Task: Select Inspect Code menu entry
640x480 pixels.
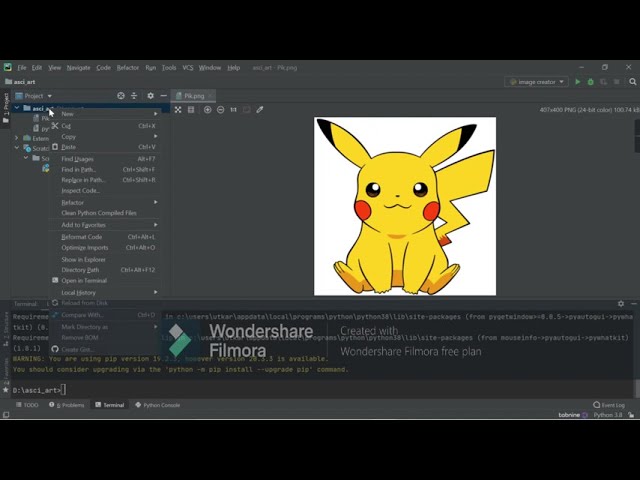Action: pos(104,191)
